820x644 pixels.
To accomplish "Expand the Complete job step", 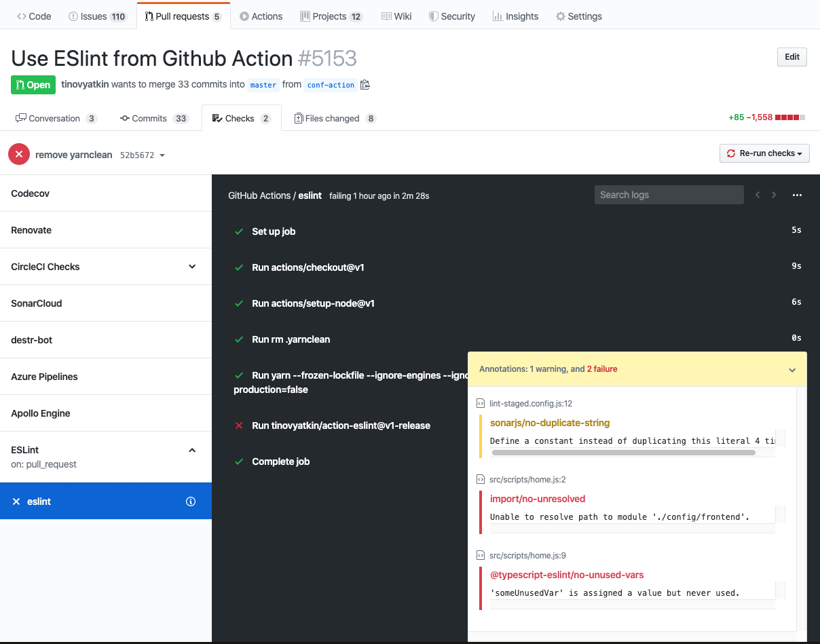I will point(280,461).
